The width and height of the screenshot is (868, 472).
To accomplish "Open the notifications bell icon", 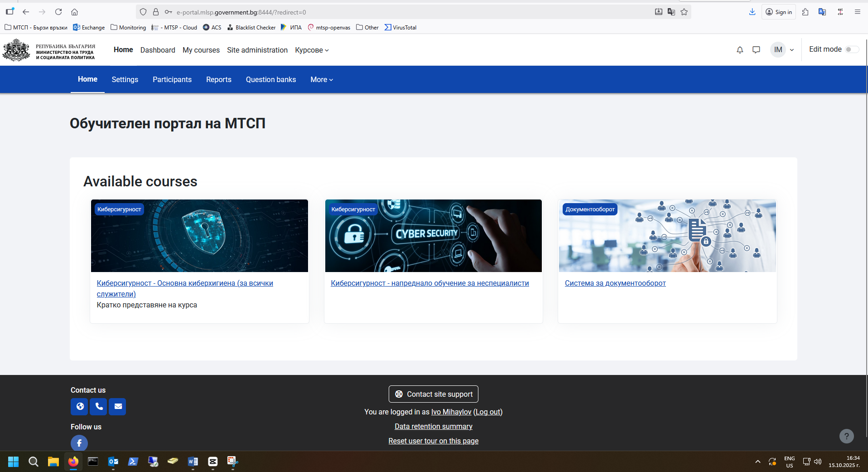I will (x=740, y=50).
